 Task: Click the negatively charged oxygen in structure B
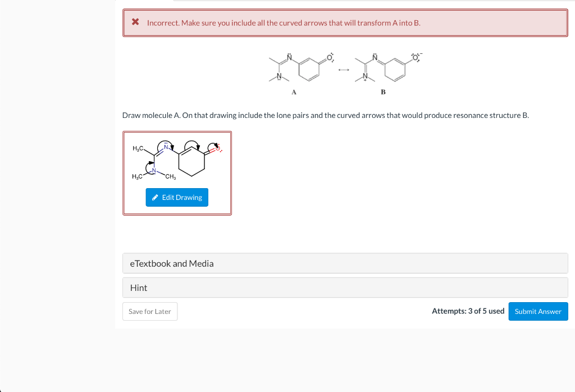click(x=414, y=57)
